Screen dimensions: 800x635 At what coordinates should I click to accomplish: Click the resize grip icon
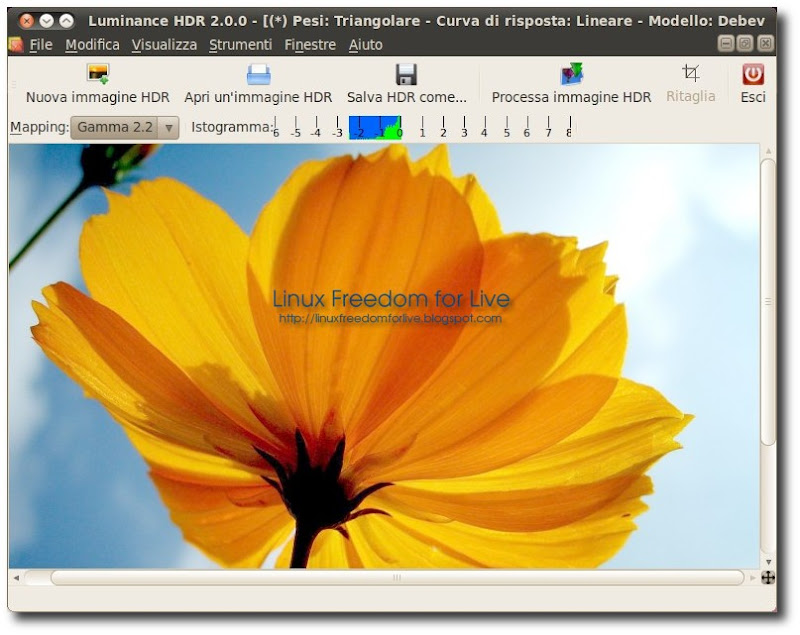(x=766, y=577)
